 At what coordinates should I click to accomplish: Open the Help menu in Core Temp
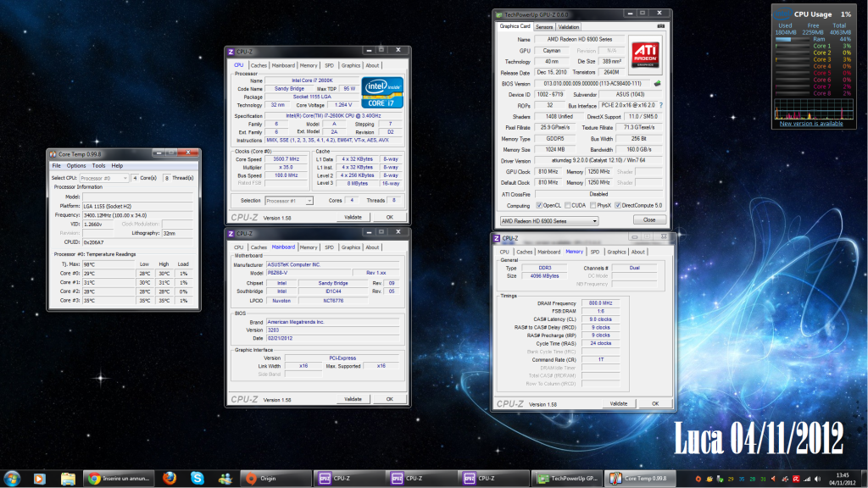pos(117,165)
